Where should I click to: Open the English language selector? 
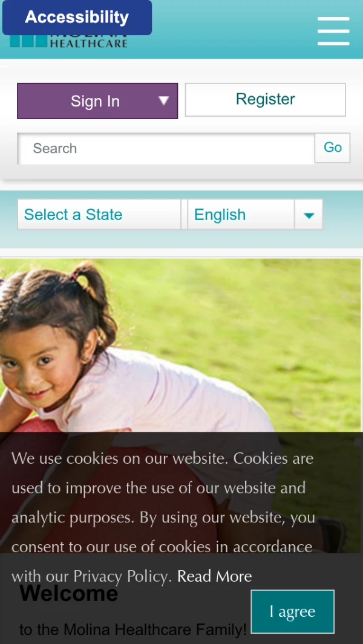[241, 215]
